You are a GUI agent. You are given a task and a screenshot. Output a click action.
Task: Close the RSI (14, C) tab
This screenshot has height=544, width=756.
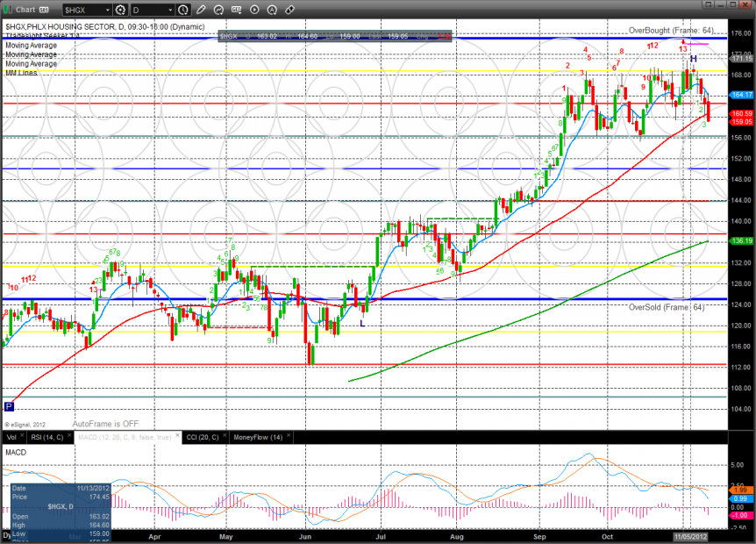69,435
